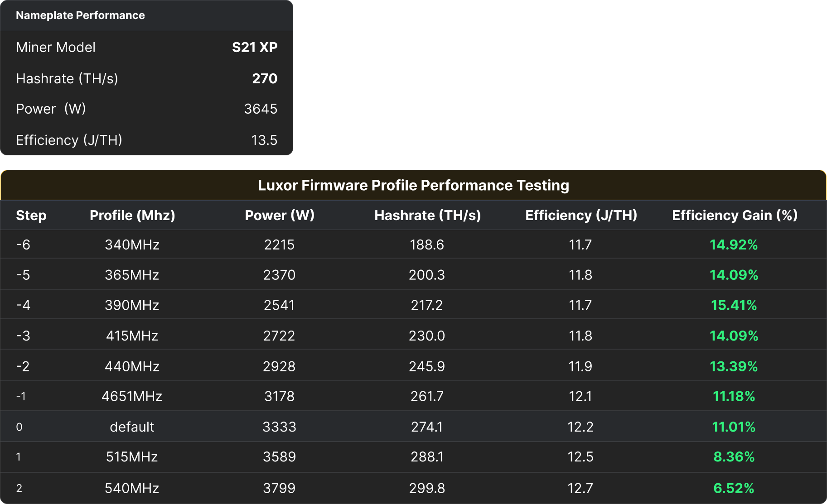This screenshot has height=504, width=827.
Task: Click the hashrate value 288.1
Action: (x=427, y=456)
